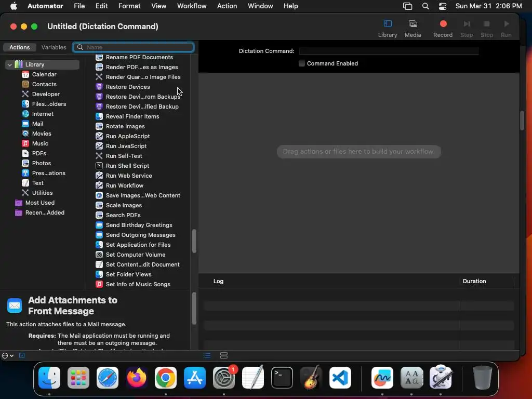The height and width of the screenshot is (399, 532).
Task: Select the Run Shell Script action
Action: 127,166
